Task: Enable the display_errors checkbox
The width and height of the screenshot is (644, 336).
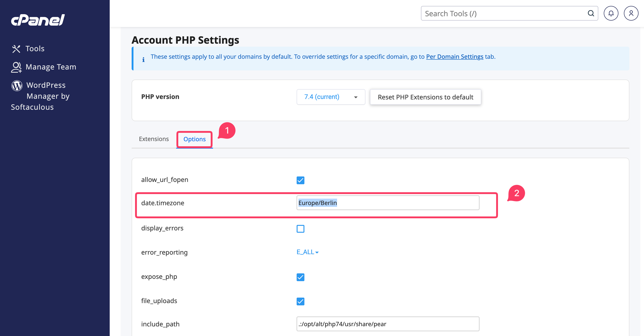Action: [x=300, y=229]
